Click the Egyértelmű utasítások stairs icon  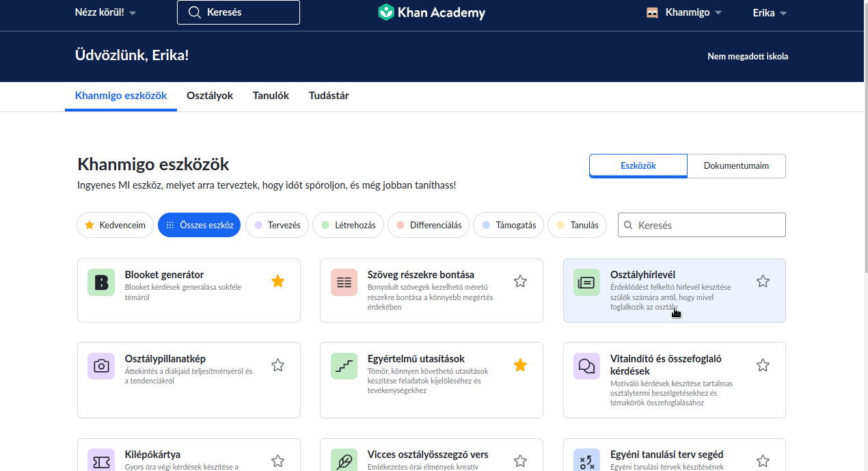pos(344,366)
